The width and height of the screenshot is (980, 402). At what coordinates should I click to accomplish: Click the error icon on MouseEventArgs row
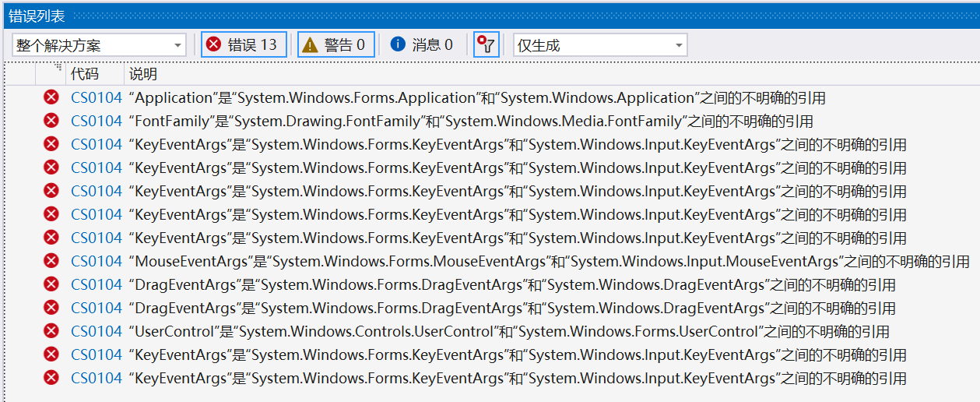51,261
